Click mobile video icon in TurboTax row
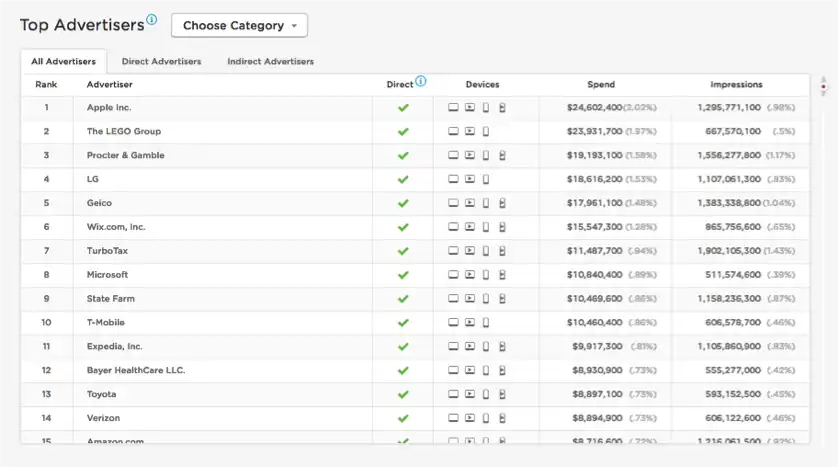 coord(502,250)
